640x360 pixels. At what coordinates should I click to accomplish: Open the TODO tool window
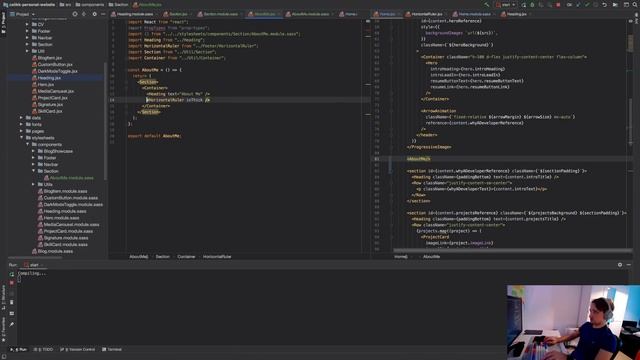[x=43, y=349]
